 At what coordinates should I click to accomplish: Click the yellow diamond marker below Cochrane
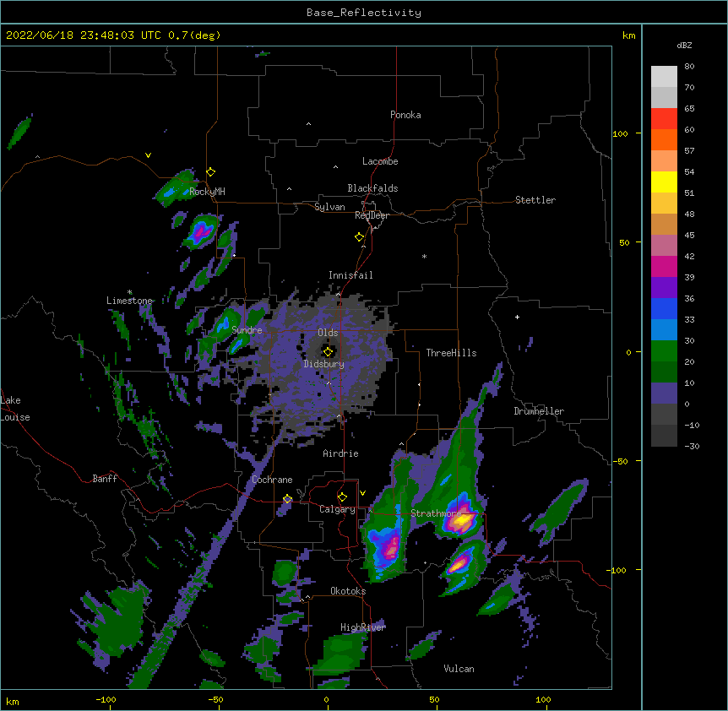click(x=287, y=499)
